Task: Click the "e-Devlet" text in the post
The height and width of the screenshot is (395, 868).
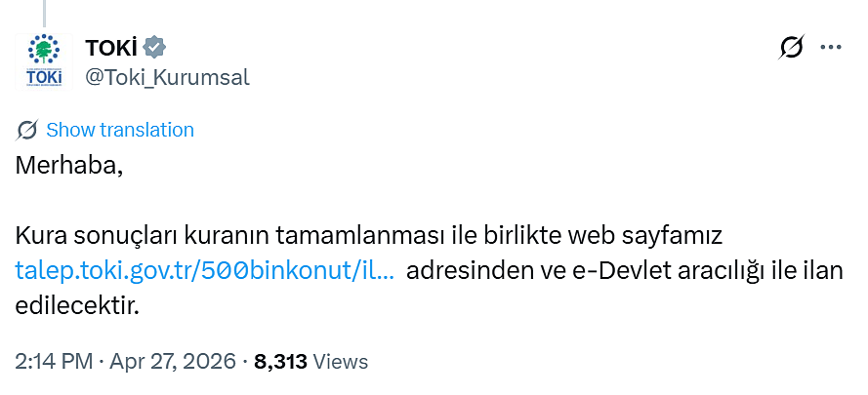Action: pos(622,271)
